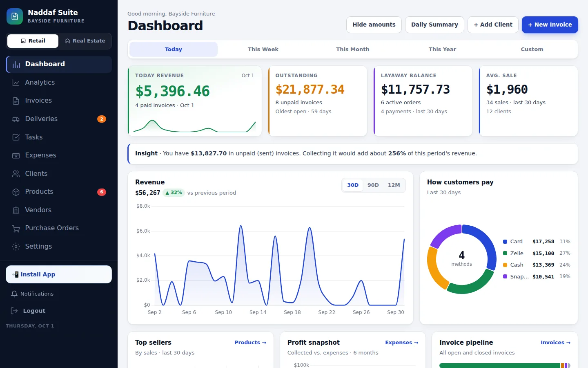Screen dimensions: 588x368
Task: Switch to Retail mode
Action: click(x=33, y=41)
